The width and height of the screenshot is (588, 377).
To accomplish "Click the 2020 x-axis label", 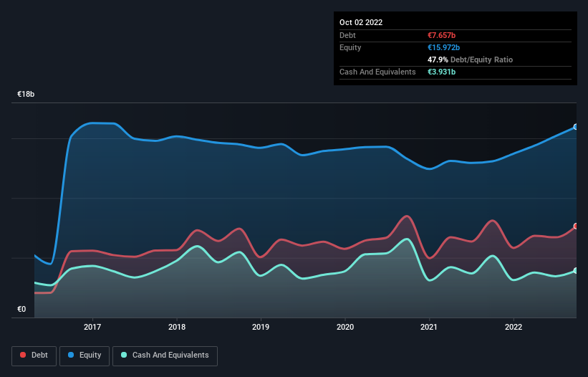I will tap(345, 327).
